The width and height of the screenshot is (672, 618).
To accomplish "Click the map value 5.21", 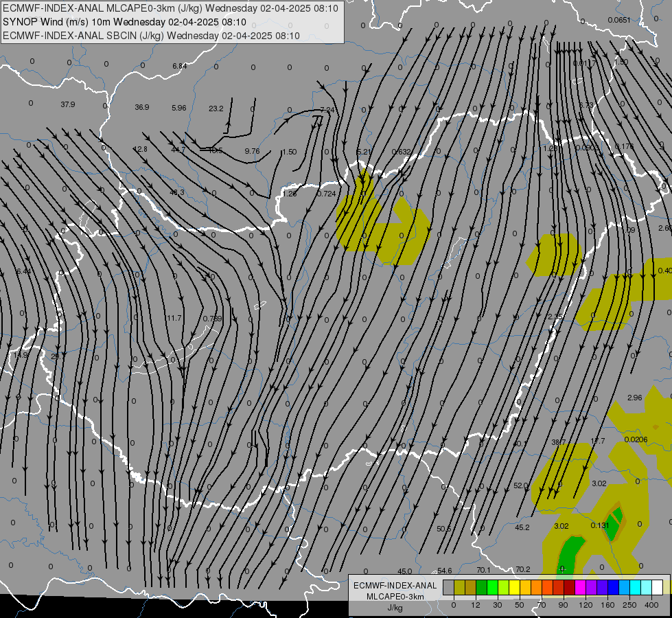I will coord(363,152).
